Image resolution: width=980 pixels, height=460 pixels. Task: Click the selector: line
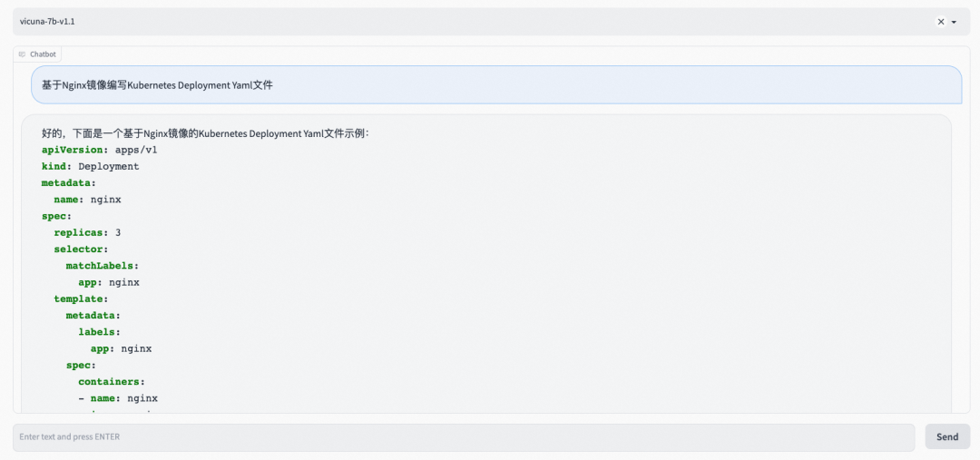pos(82,250)
